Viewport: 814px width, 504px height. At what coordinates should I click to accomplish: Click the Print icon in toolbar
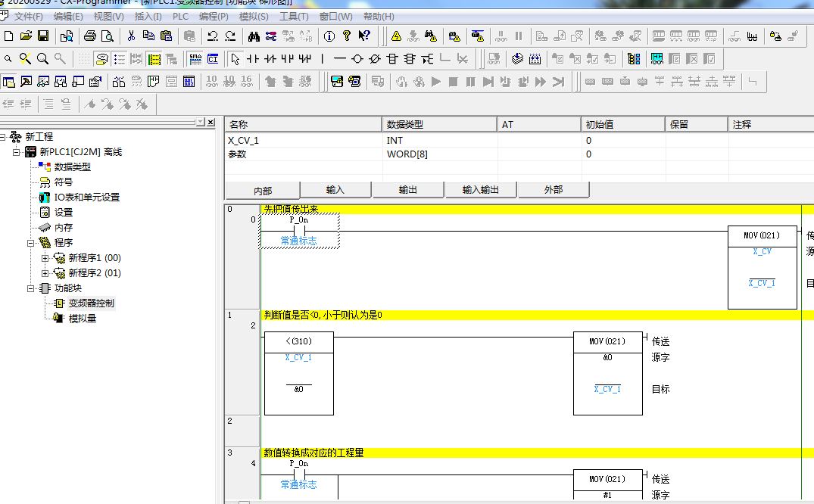coord(90,36)
